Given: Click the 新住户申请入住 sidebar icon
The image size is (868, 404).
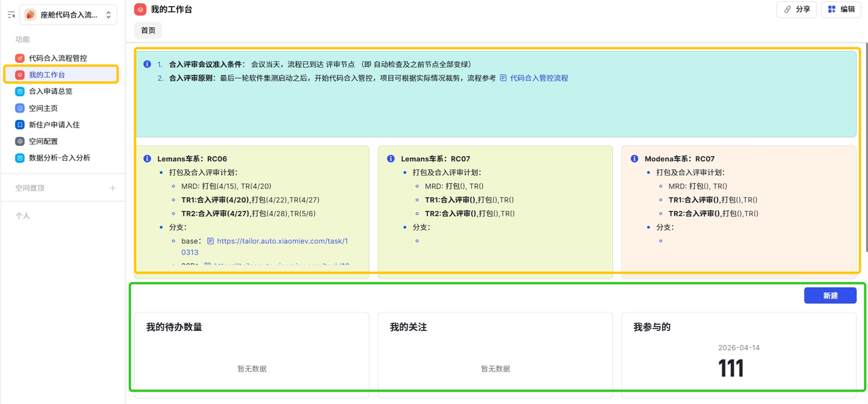Looking at the screenshot, I should click(x=20, y=125).
